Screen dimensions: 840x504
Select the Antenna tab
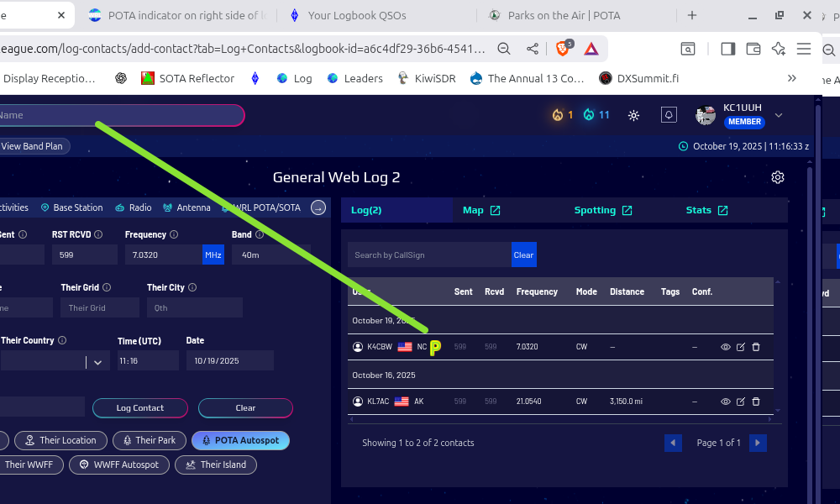point(186,207)
